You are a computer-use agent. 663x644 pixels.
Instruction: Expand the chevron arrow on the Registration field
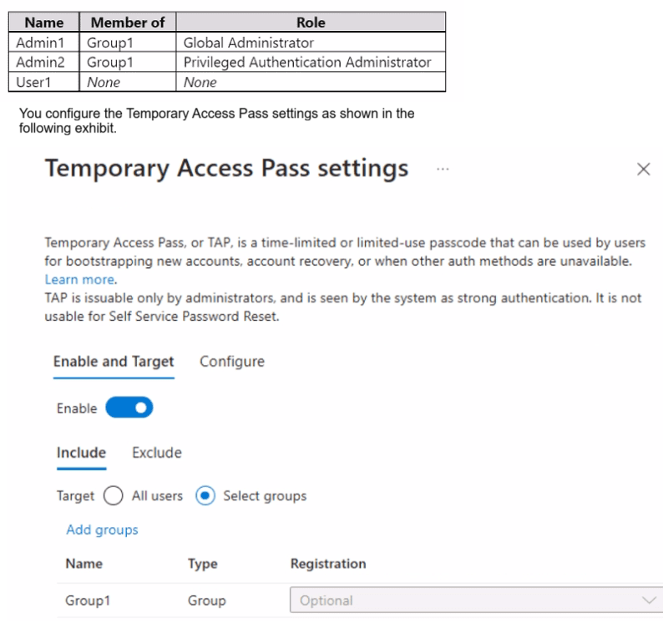pyautogui.click(x=649, y=601)
